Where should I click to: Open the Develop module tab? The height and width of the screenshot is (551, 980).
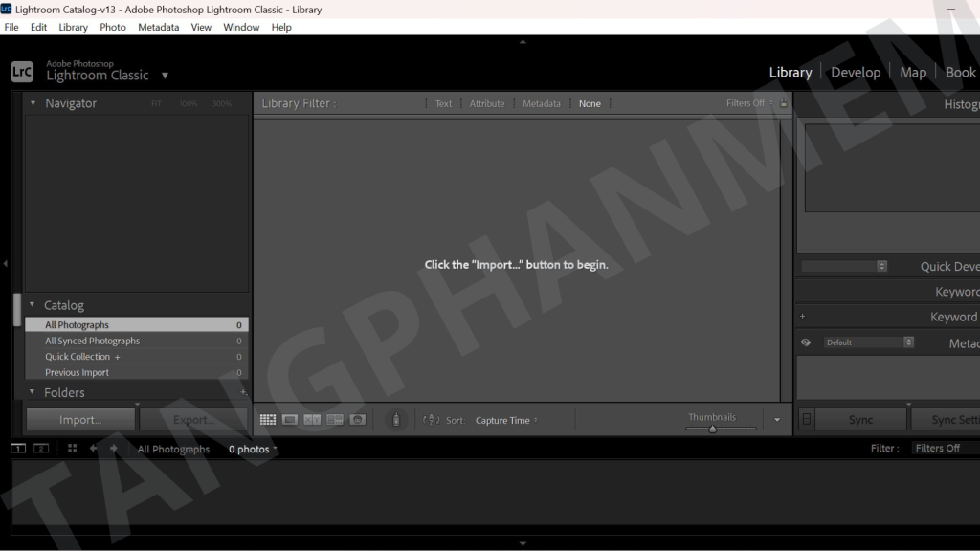855,73
